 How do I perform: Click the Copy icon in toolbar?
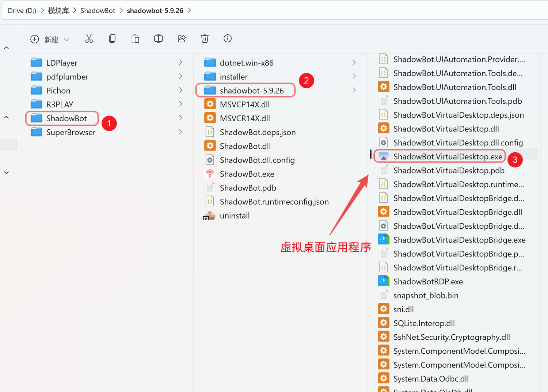[112, 39]
